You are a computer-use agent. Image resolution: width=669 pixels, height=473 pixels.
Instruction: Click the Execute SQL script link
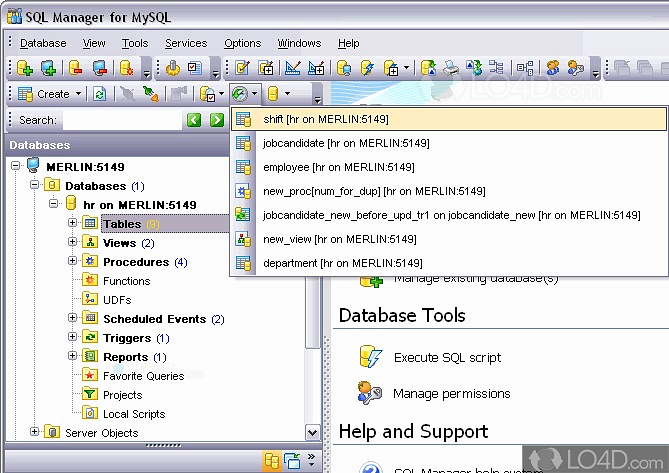(447, 357)
